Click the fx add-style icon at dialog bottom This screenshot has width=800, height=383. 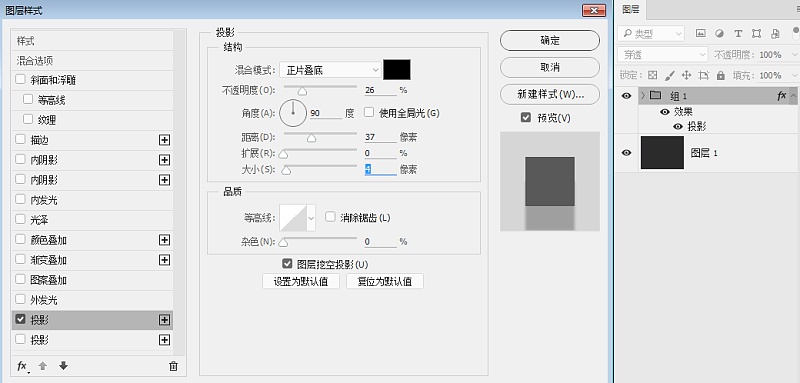coord(22,366)
